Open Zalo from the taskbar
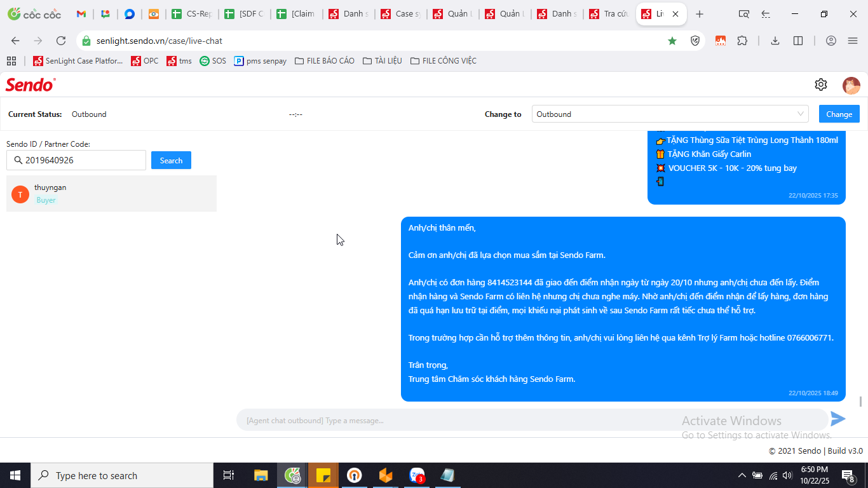This screenshot has height=488, width=868. coord(417,475)
